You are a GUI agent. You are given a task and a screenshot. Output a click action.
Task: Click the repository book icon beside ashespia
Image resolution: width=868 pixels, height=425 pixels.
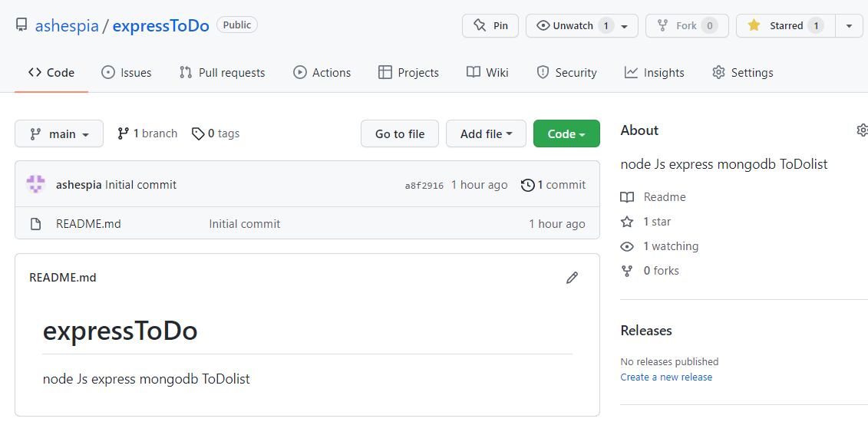coord(21,25)
